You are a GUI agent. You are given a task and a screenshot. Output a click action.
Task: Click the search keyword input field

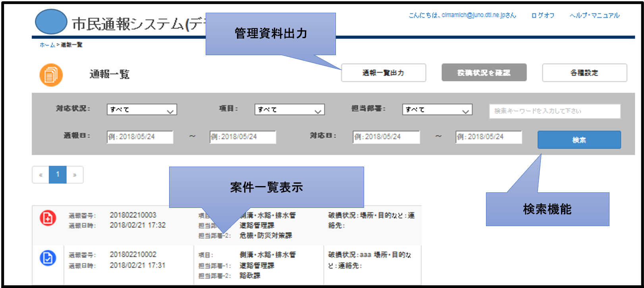pos(554,111)
